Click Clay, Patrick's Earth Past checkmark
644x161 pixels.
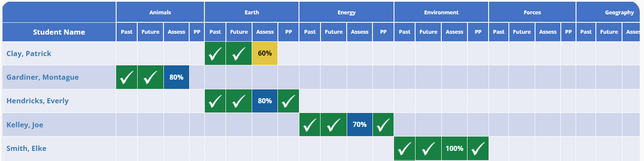215,54
